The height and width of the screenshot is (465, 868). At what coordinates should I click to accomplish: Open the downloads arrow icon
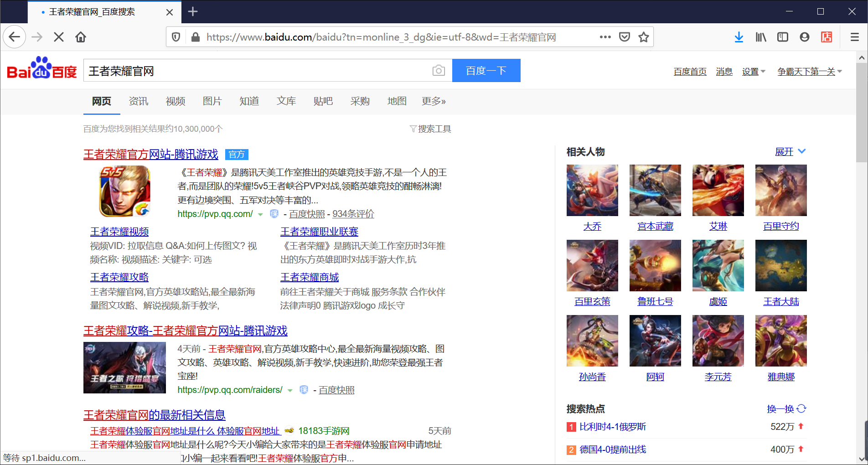coord(739,37)
